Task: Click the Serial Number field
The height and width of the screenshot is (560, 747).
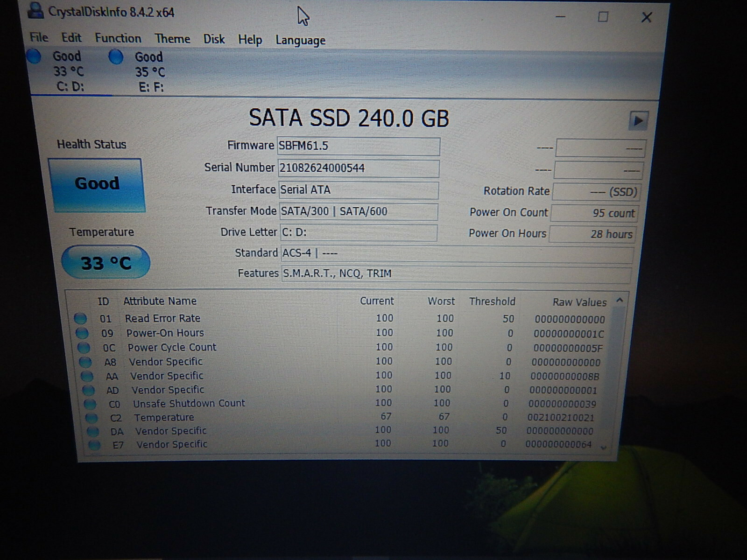Action: 359,168
